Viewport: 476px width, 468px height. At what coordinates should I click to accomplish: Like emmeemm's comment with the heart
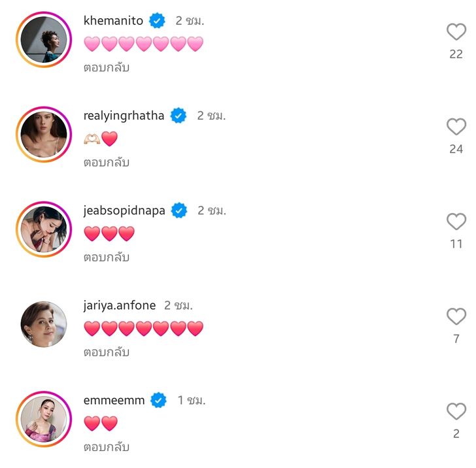(x=456, y=412)
